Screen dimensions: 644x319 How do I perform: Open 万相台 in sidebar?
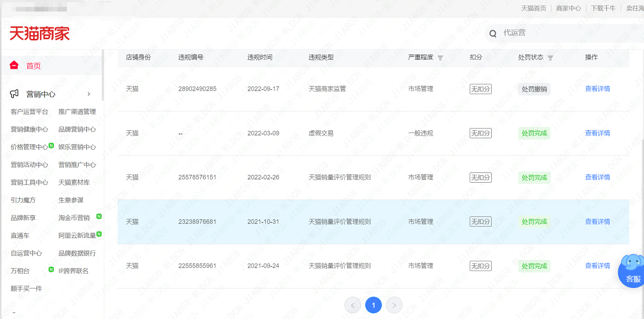[20, 271]
